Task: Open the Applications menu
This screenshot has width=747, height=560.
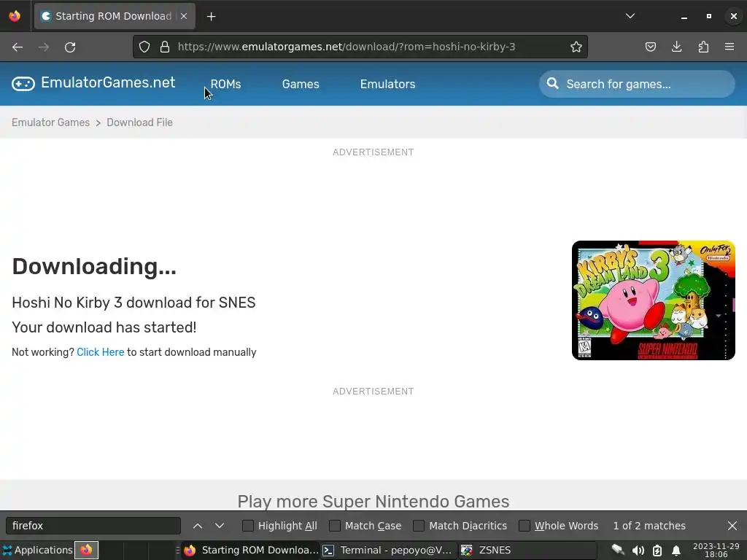Action: 38,550
